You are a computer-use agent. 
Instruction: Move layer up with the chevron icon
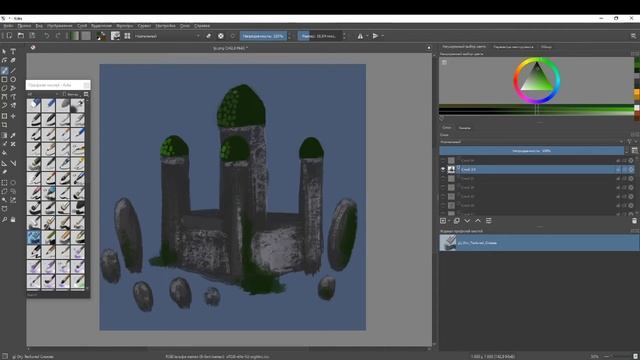pyautogui.click(x=478, y=221)
